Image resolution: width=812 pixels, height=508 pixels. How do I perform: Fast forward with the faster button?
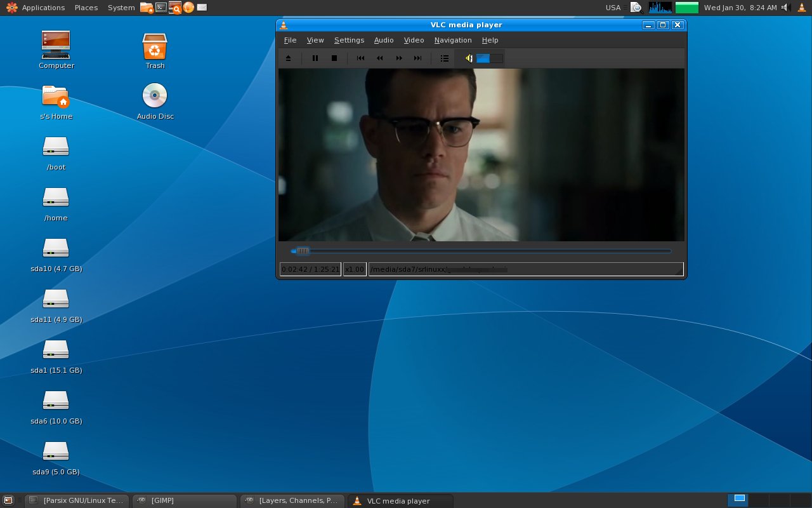point(399,58)
